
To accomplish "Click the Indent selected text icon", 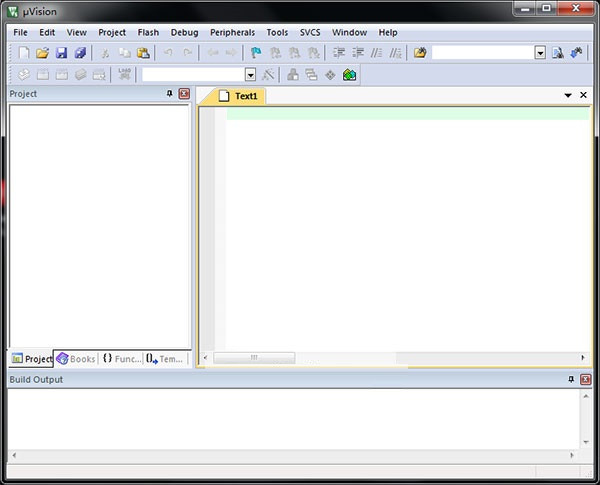I will pyautogui.click(x=339, y=53).
